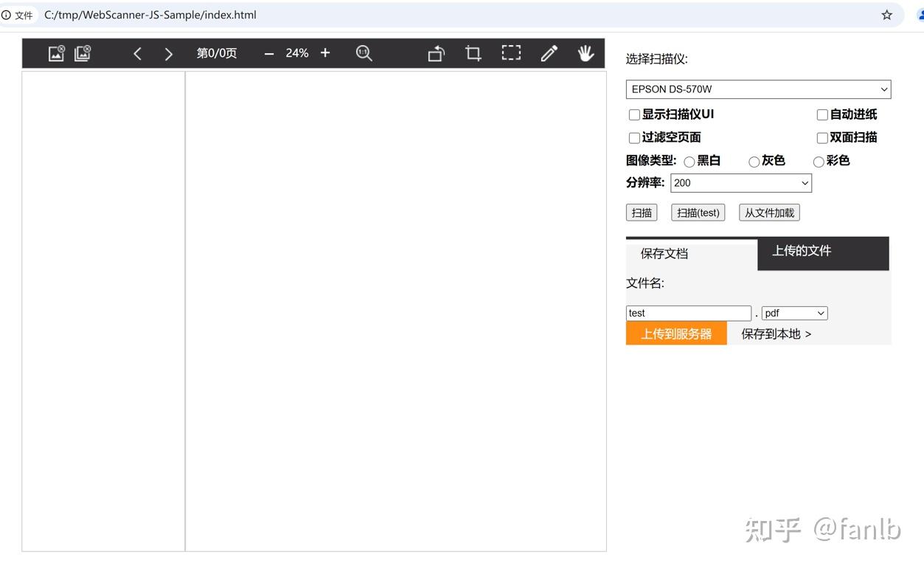Click the 扫描 button
924x566 pixels.
[x=642, y=213]
